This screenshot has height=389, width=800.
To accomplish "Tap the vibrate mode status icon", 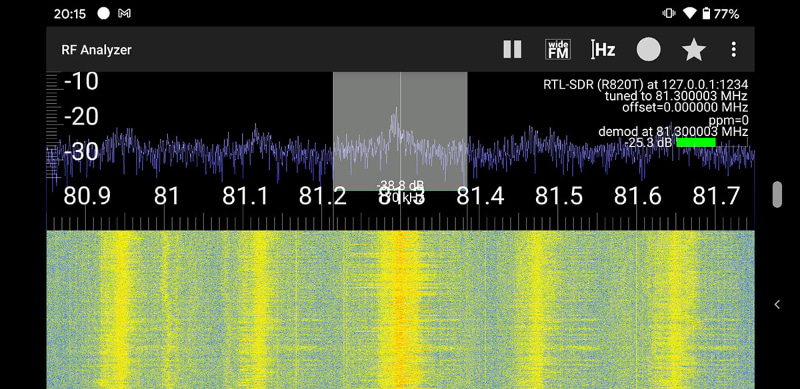I will (x=668, y=13).
